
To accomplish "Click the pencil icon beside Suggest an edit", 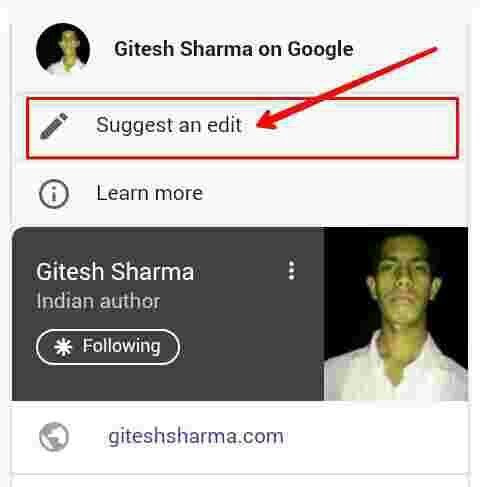I will [x=54, y=126].
